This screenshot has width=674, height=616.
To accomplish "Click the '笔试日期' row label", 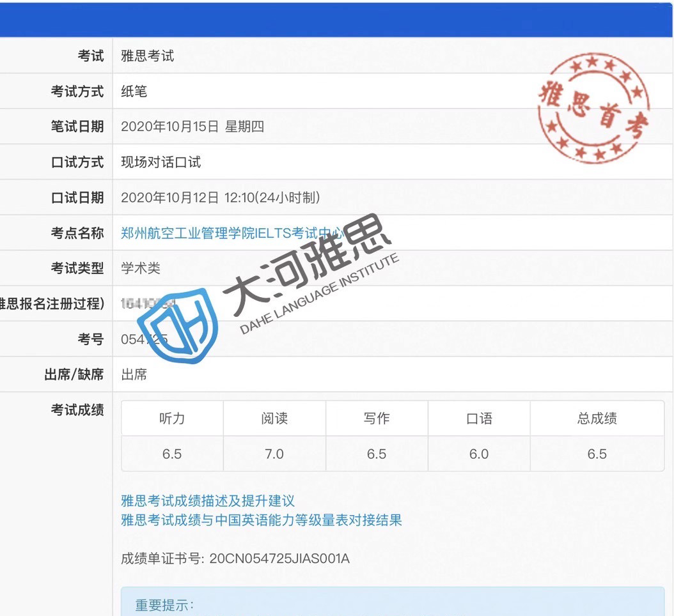I will point(77,127).
